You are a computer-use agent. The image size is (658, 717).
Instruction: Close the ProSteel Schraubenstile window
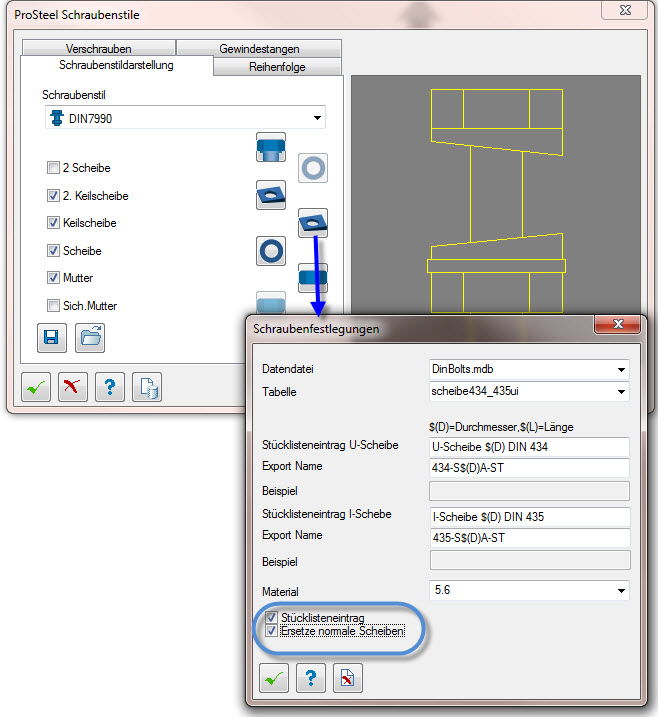pyautogui.click(x=625, y=10)
